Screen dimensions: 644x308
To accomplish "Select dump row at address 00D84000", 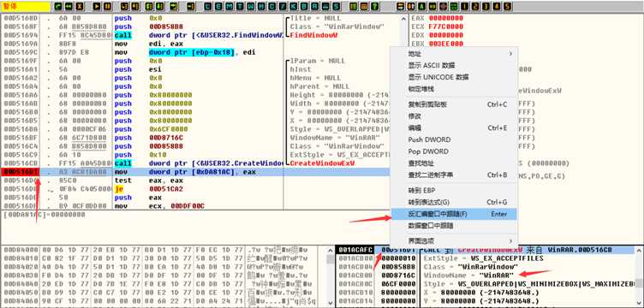I will [164, 249].
